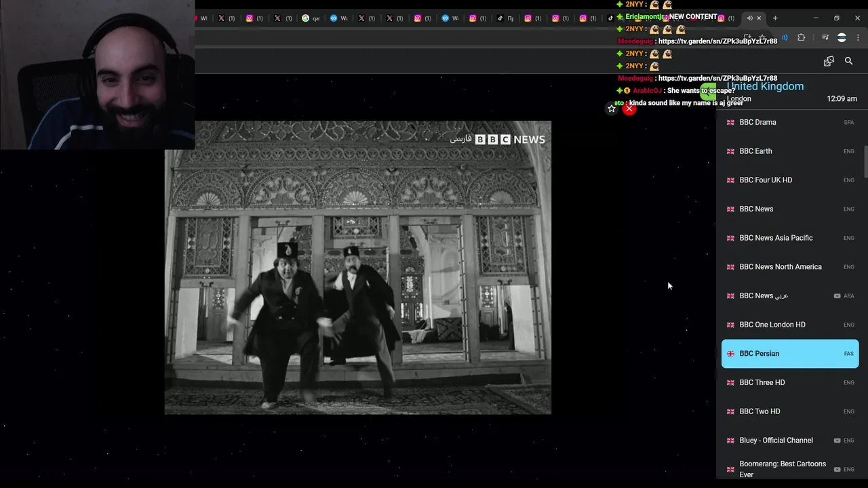
Task: Switch to the TikTok tab labeled Пр
Action: (505, 18)
